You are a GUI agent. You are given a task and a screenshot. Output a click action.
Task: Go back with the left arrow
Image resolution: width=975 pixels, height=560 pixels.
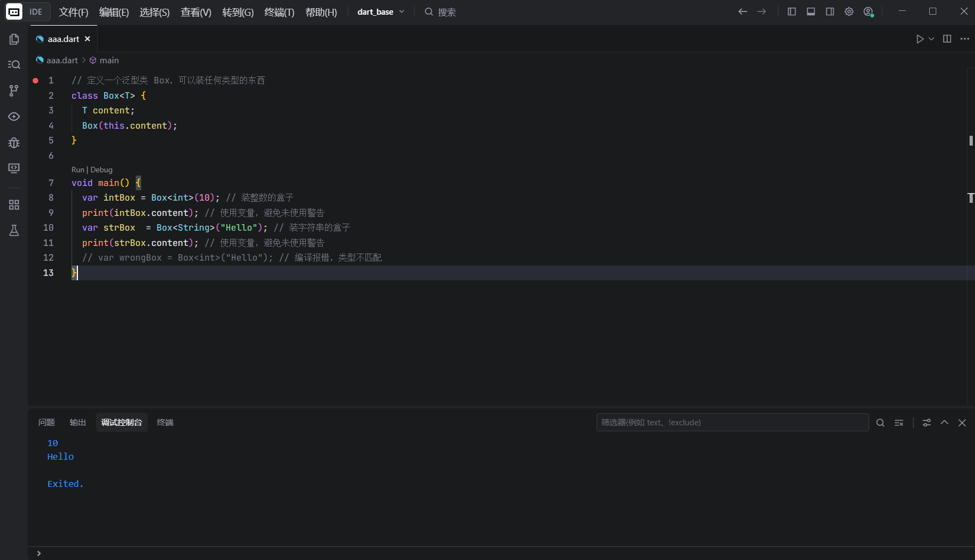(743, 11)
